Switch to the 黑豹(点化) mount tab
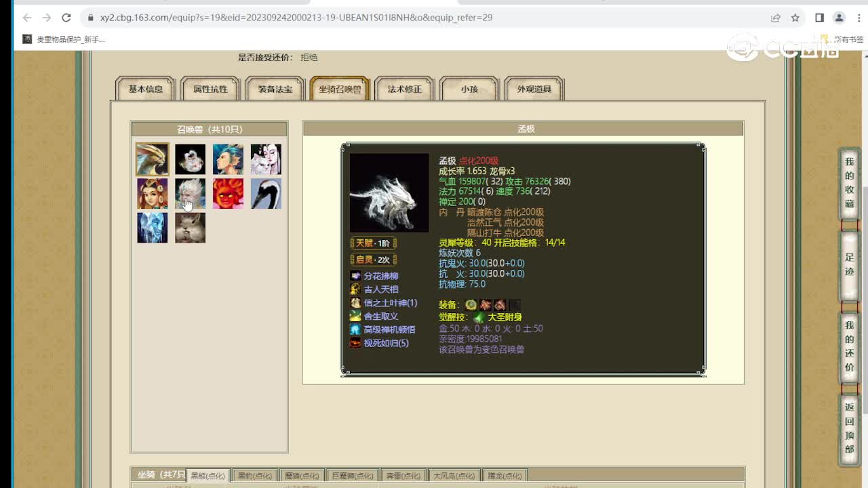 [x=254, y=476]
